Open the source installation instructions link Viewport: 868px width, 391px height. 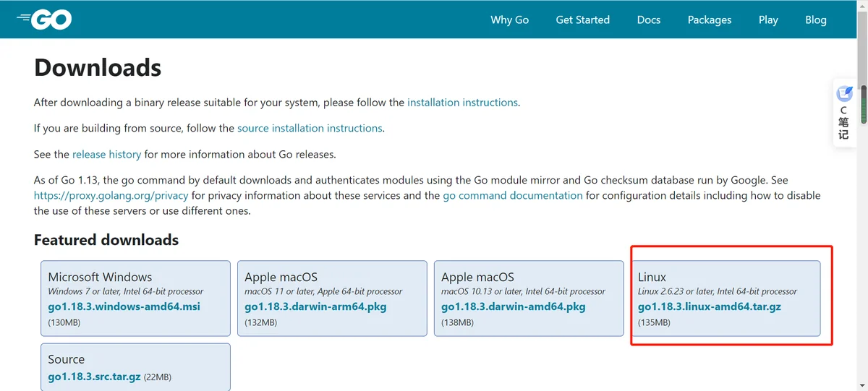click(x=310, y=128)
